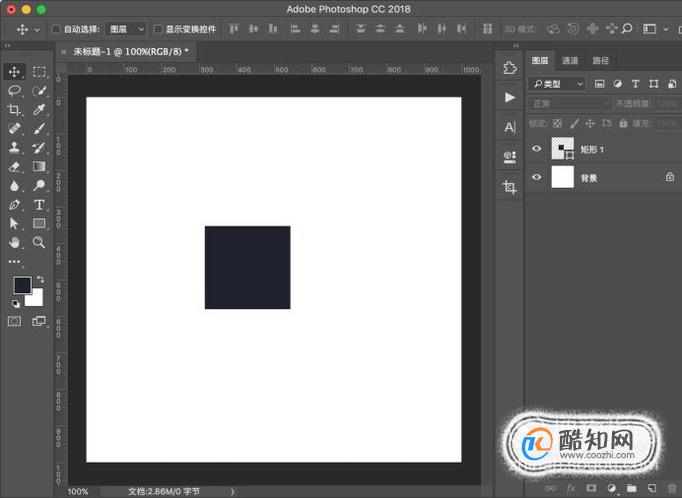
Task: Enable Show Transform Controls checkbox
Action: point(158,29)
